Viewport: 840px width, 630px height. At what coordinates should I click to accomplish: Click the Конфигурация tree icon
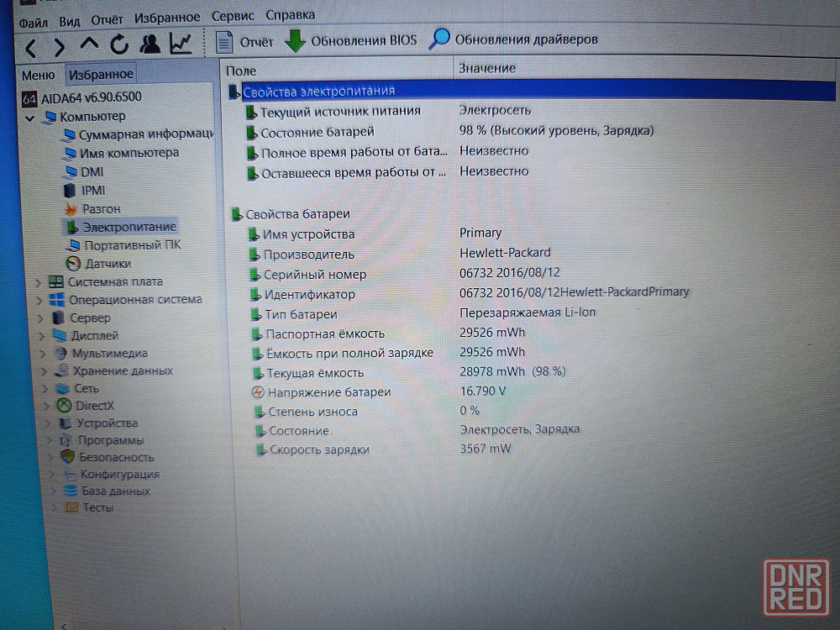pyautogui.click(x=71, y=474)
